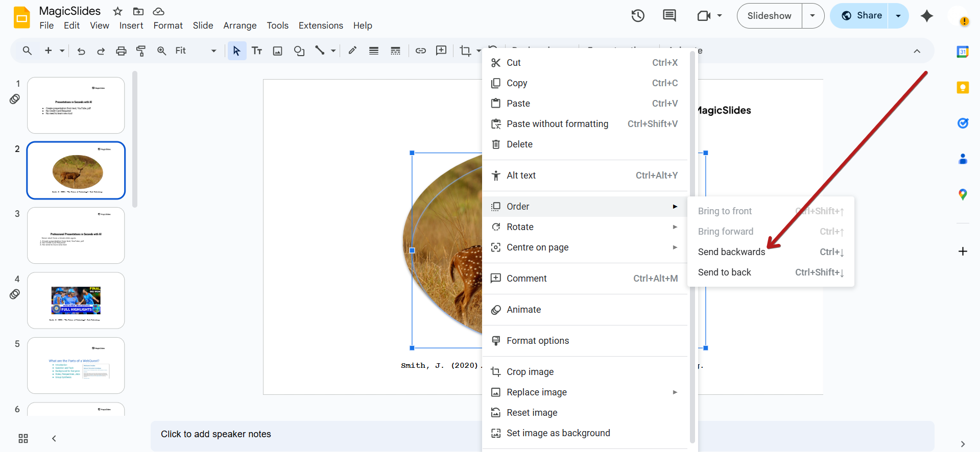Open Google Maps side panel
This screenshot has width=980, height=452.
click(x=963, y=194)
